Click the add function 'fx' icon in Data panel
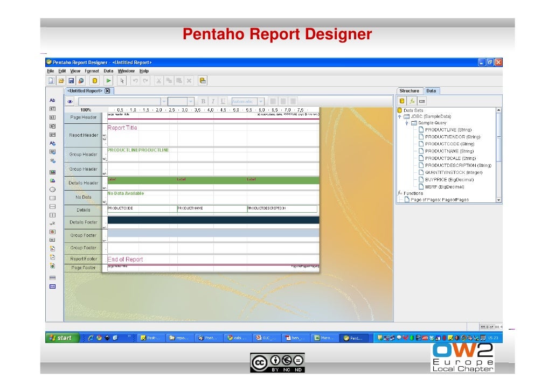The image size is (555, 392). pyautogui.click(x=412, y=101)
